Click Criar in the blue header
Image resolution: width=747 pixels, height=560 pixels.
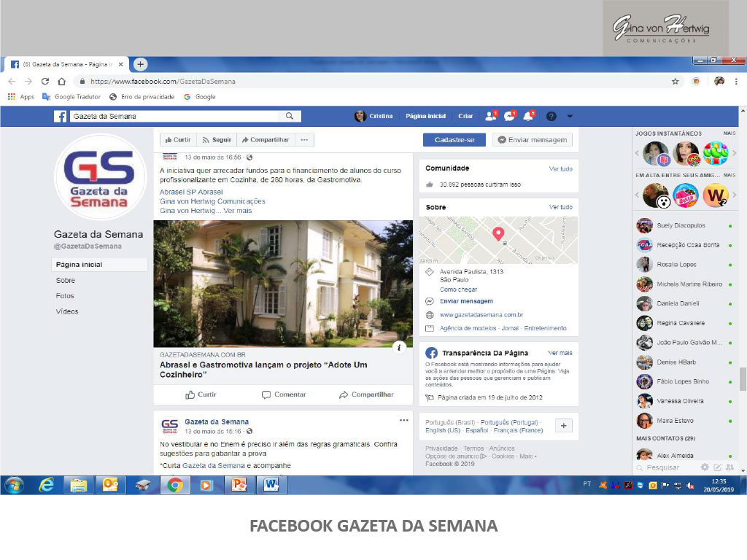[x=465, y=116]
